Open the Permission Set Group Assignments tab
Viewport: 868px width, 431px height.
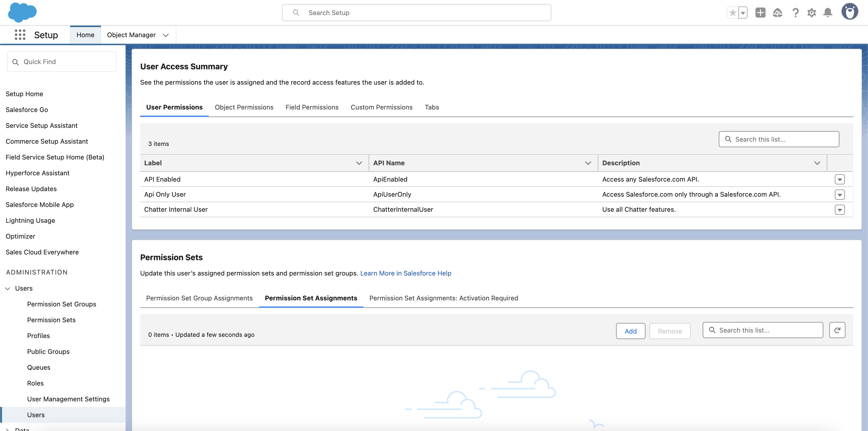[x=199, y=298]
